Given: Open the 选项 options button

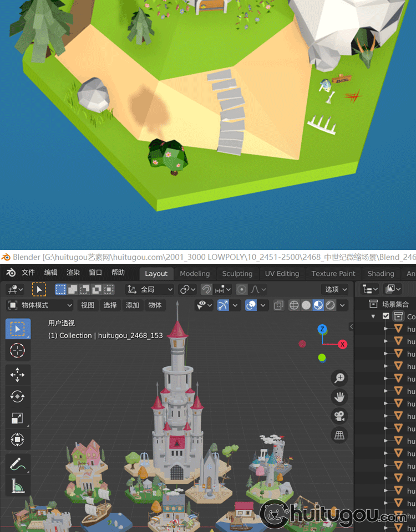Looking at the screenshot, I should 336,289.
